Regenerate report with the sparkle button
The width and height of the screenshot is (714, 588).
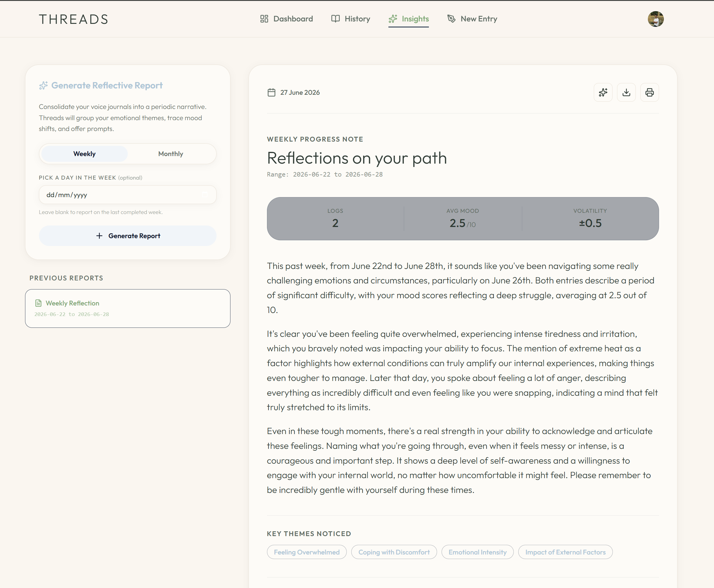click(x=603, y=92)
